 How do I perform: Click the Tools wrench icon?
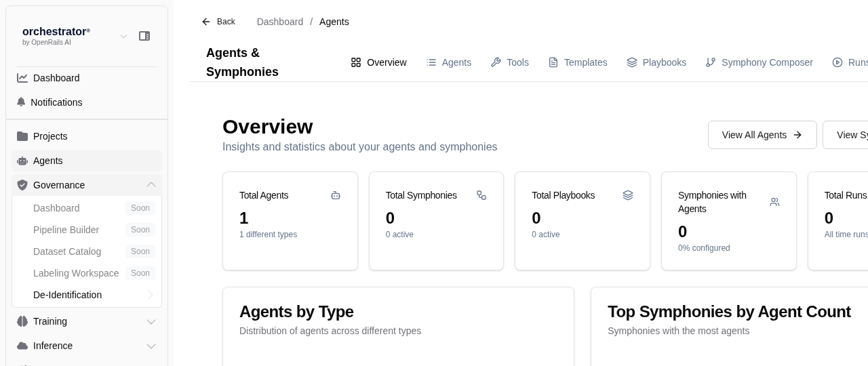(496, 62)
